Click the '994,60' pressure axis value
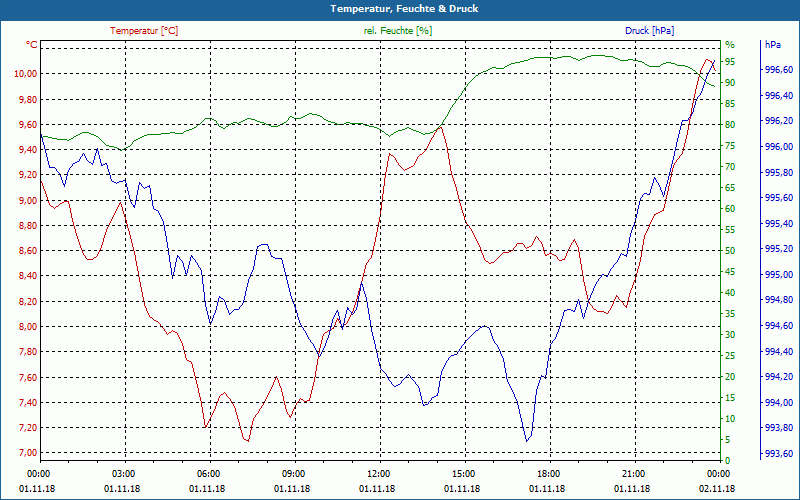This screenshot has height=500, width=800. (x=780, y=326)
